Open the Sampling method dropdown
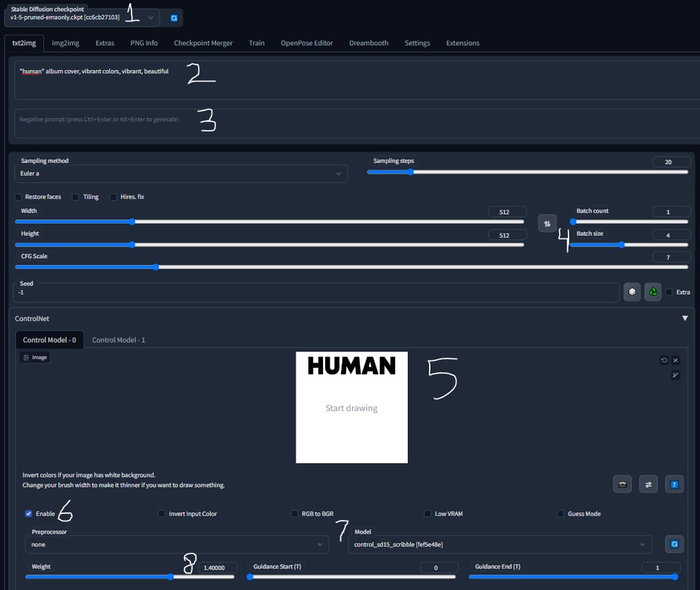 (x=181, y=174)
